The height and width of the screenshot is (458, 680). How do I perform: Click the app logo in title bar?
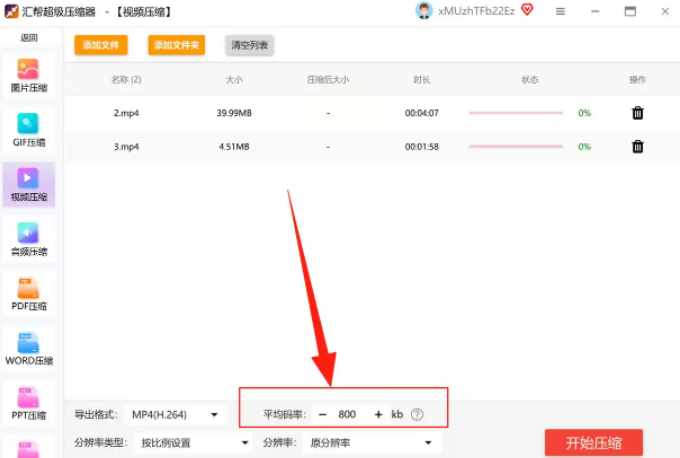coord(11,11)
